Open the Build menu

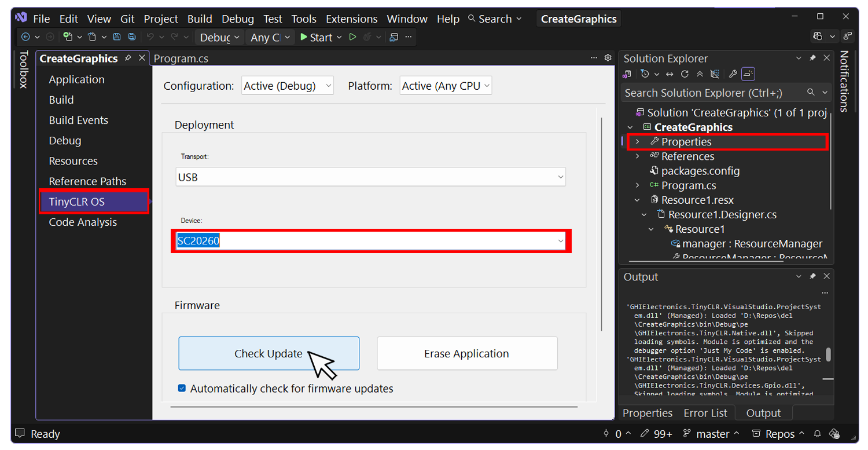[200, 19]
